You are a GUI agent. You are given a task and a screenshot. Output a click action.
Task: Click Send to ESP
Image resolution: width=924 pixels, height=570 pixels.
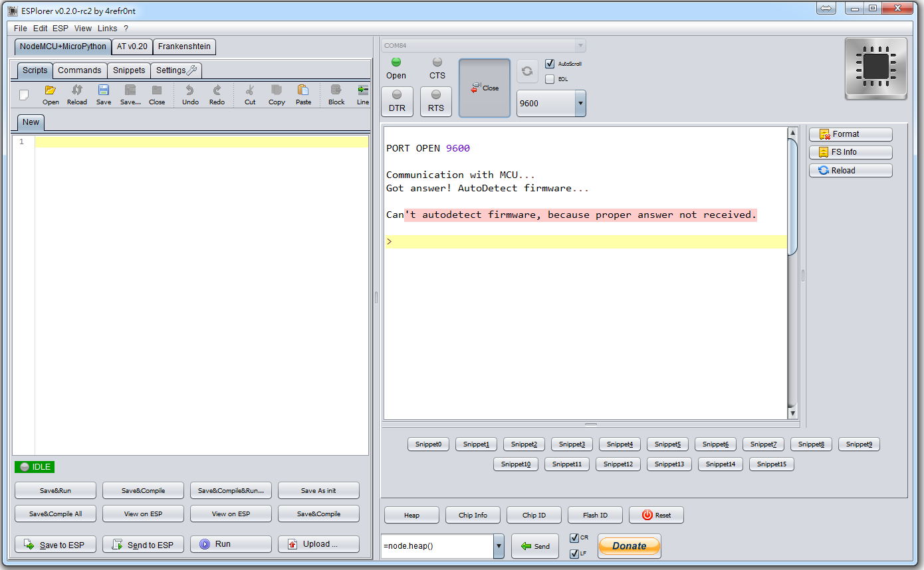pyautogui.click(x=143, y=544)
